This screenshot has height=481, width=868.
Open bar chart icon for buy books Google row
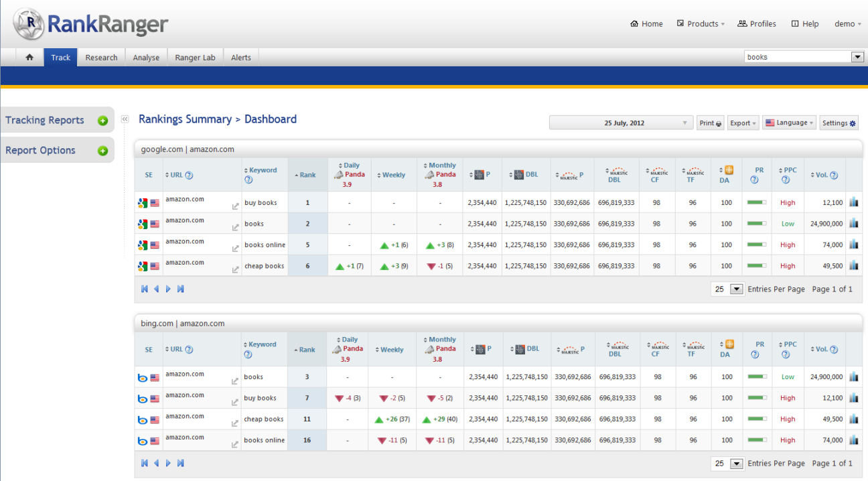(x=854, y=202)
